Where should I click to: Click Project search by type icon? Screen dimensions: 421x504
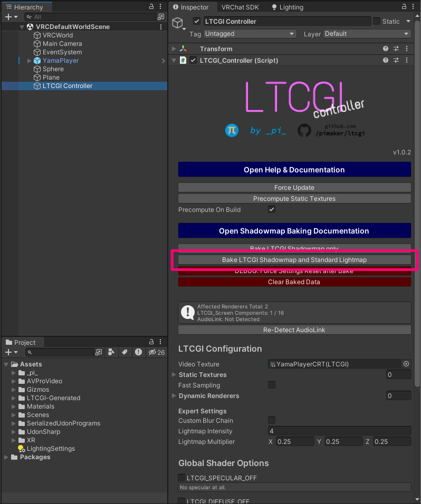111,352
